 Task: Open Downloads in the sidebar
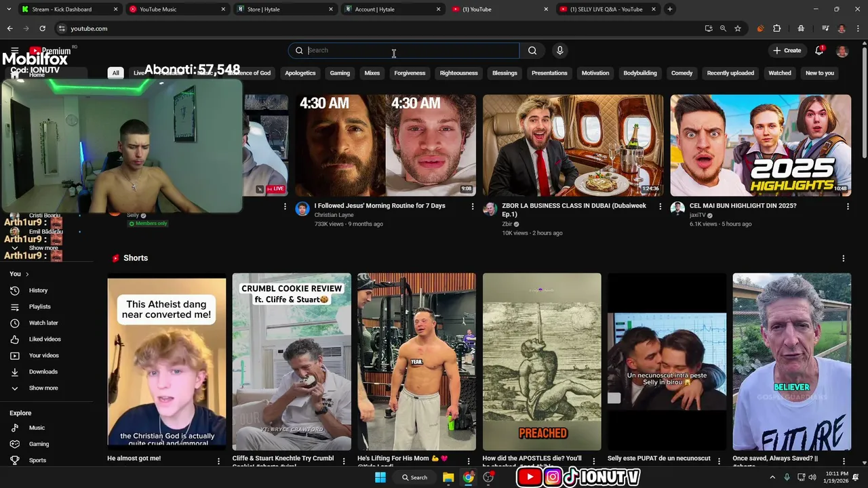(43, 371)
